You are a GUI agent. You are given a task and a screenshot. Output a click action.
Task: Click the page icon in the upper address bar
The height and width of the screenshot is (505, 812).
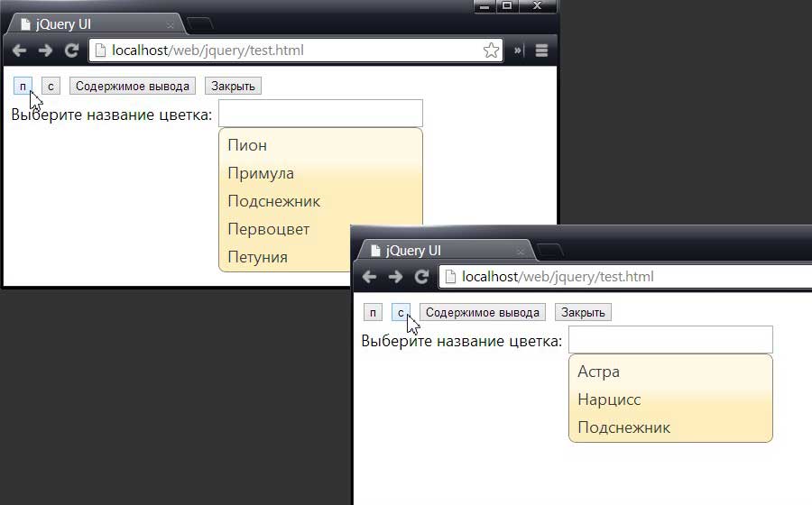coord(100,50)
